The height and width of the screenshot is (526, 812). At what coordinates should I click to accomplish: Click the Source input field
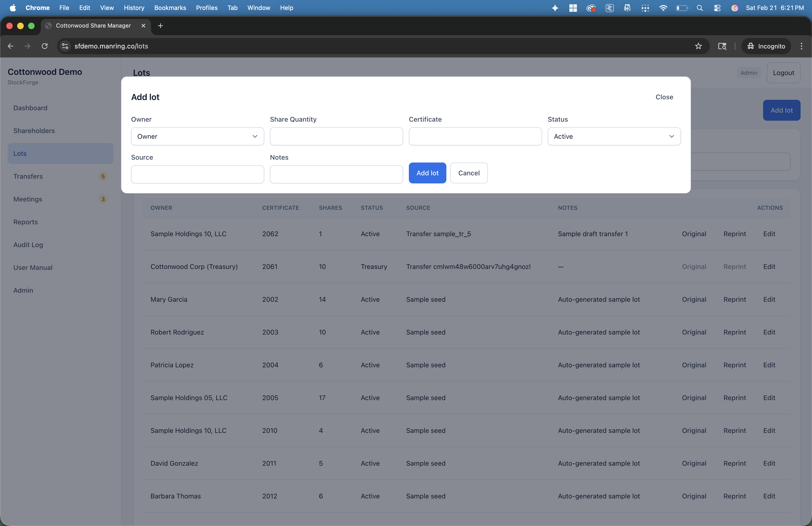197,174
